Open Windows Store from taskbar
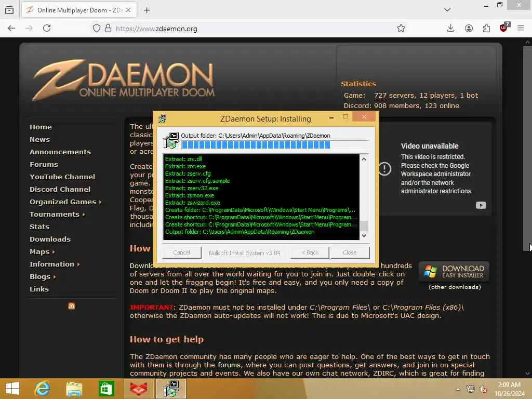Image resolution: width=532 pixels, height=399 pixels. (x=106, y=389)
